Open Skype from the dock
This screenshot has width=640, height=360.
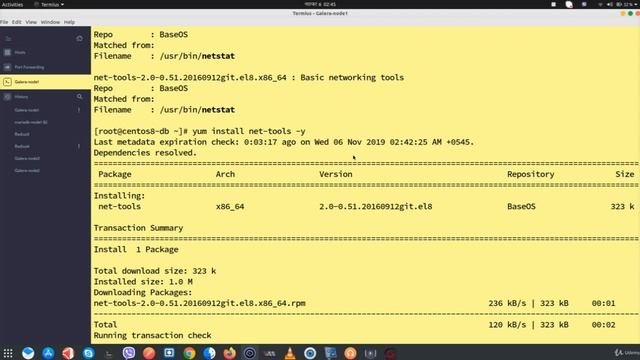tap(89, 353)
